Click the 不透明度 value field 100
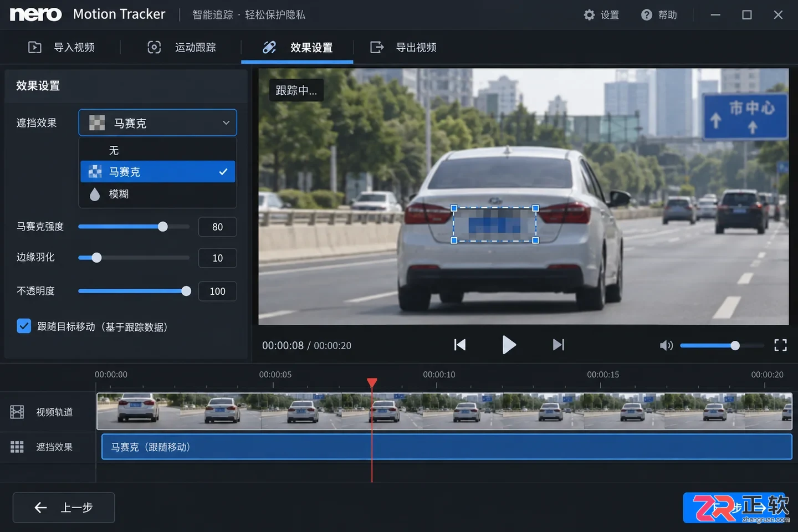 tap(217, 291)
